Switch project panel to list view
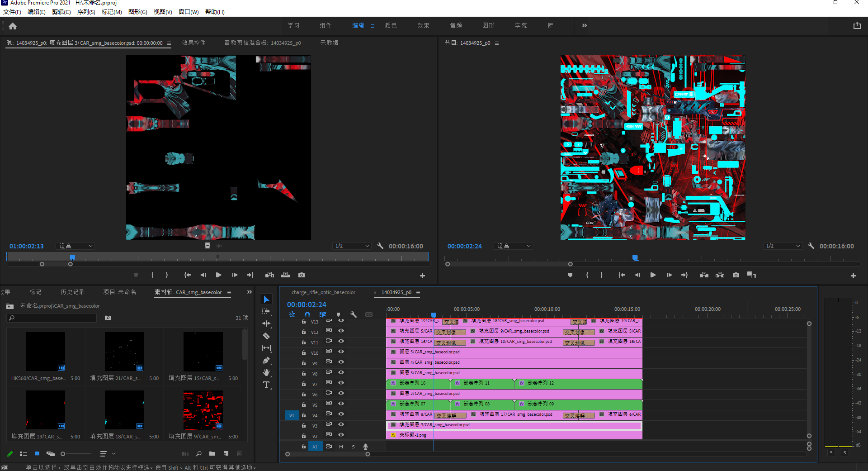Viewport: 868px width, 471px height. click(x=24, y=454)
